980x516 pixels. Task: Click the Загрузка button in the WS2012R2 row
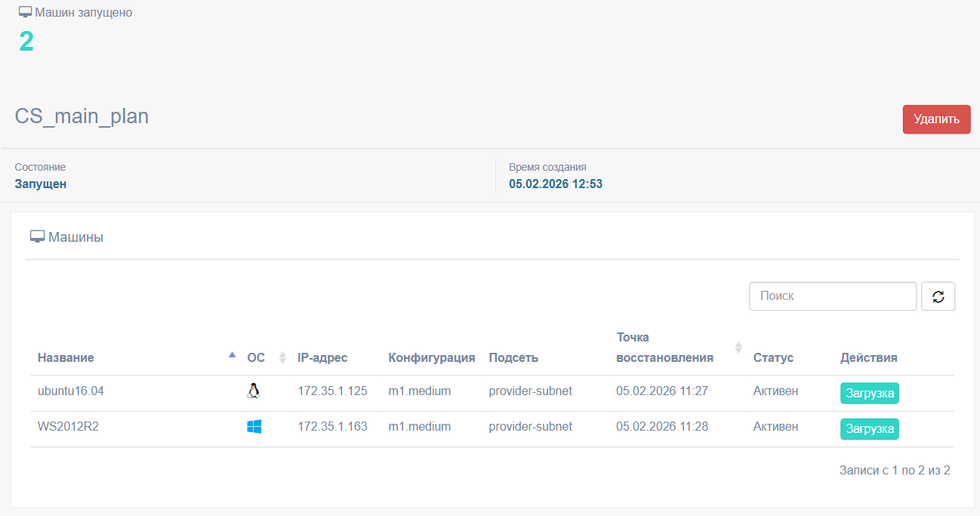point(870,429)
